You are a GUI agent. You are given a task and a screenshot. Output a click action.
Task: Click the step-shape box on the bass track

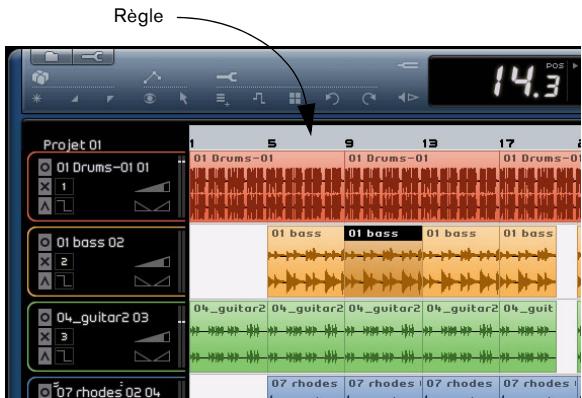(x=64, y=281)
